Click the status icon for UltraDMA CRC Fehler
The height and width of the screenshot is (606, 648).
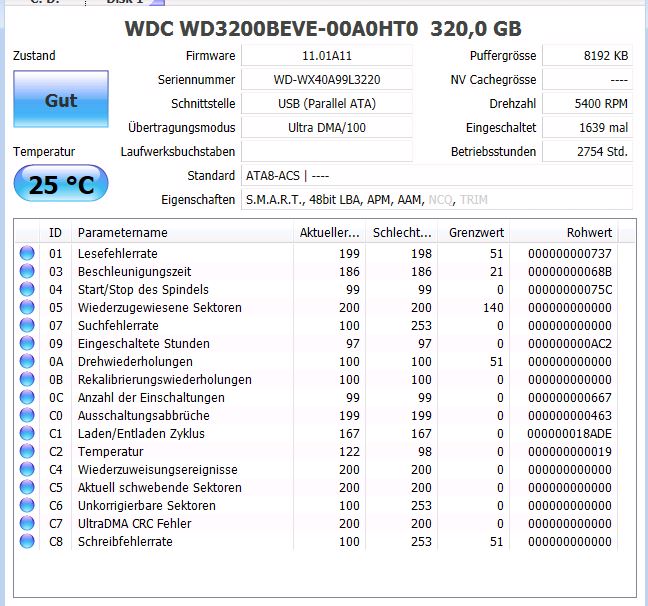tap(27, 523)
